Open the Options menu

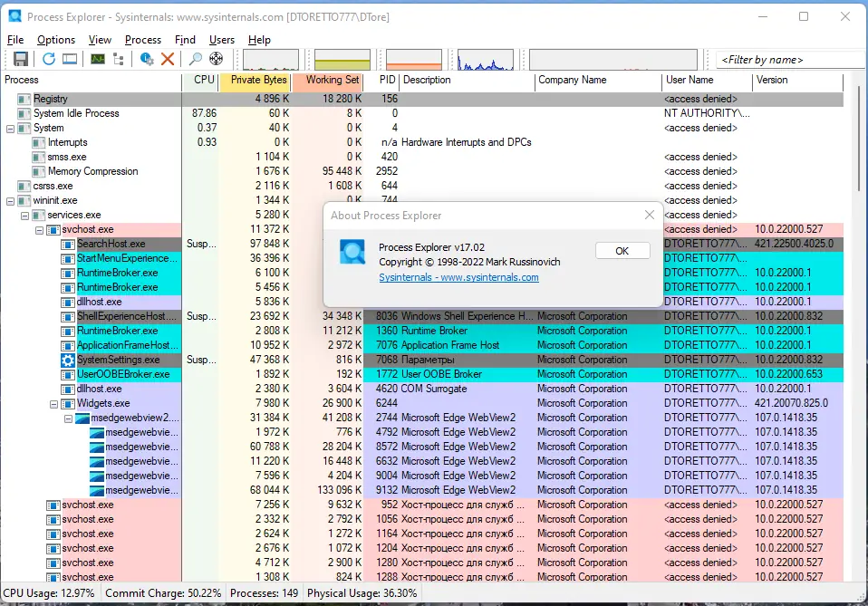(56, 40)
